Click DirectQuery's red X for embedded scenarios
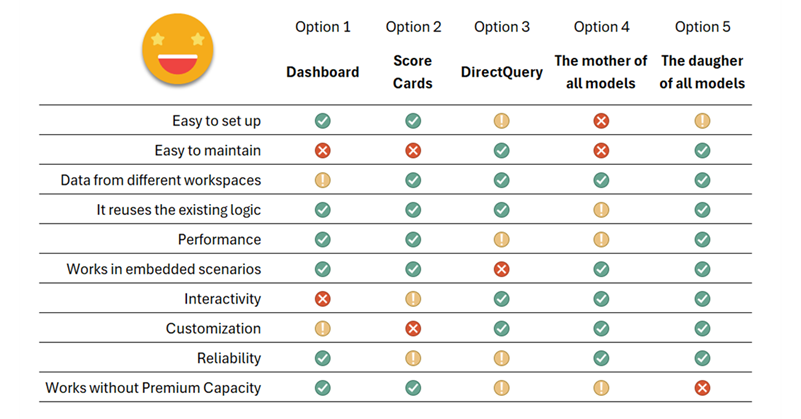This screenshot has width=801, height=419. (502, 269)
